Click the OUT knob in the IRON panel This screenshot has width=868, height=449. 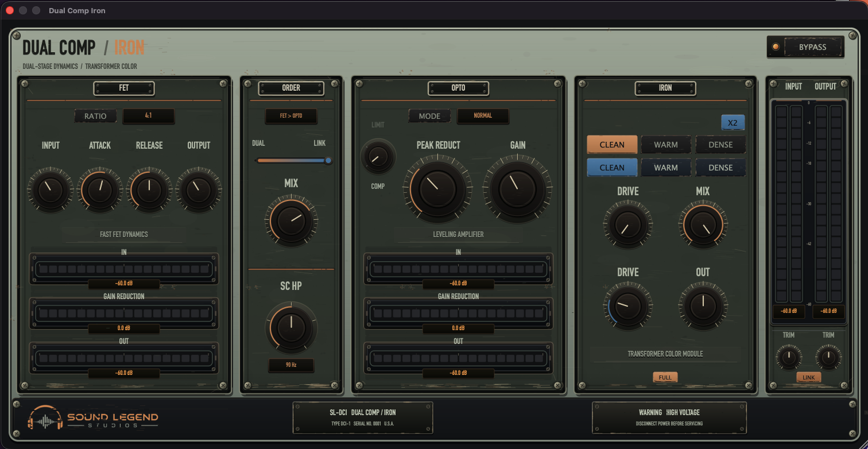point(703,305)
